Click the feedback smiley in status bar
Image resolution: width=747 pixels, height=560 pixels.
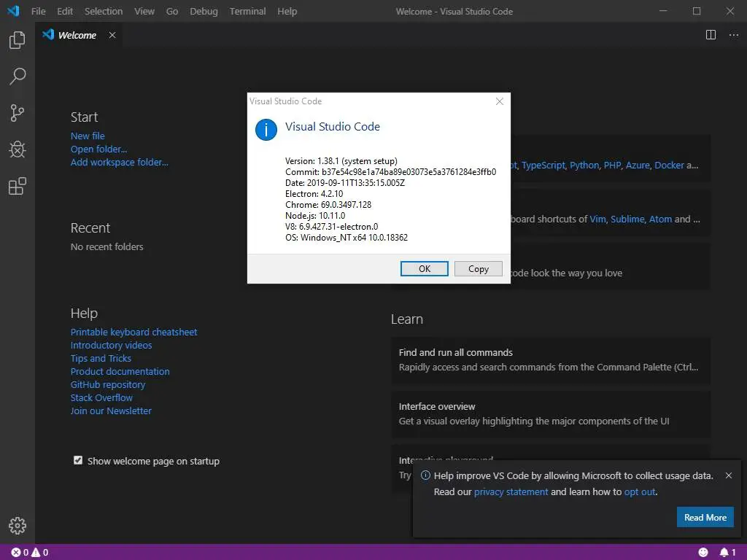pyautogui.click(x=703, y=553)
